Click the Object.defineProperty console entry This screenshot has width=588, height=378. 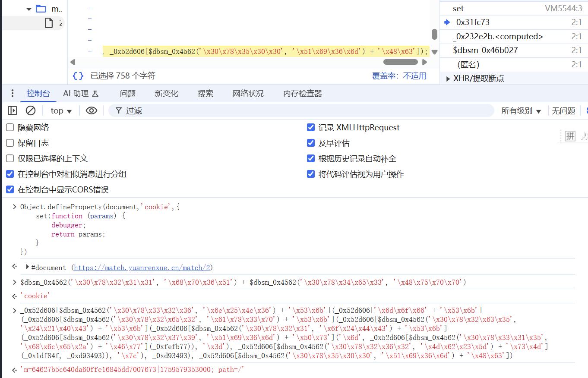coord(100,229)
